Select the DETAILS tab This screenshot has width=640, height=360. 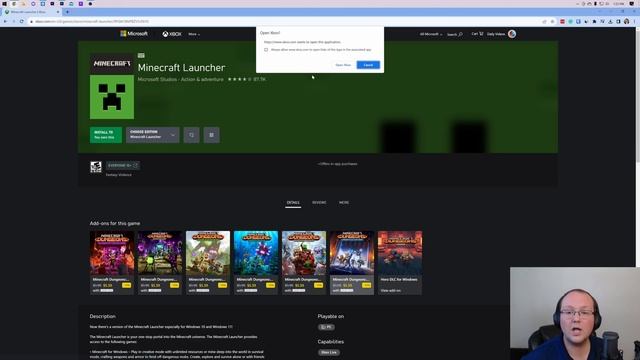point(293,203)
